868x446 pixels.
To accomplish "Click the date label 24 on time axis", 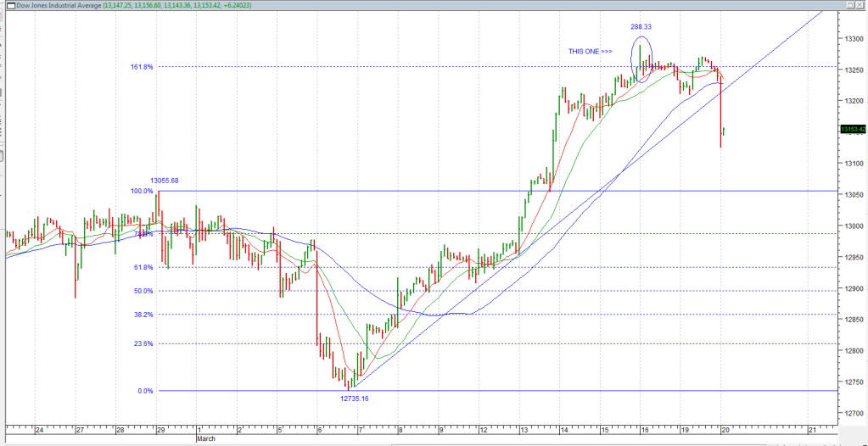I will tap(39, 430).
